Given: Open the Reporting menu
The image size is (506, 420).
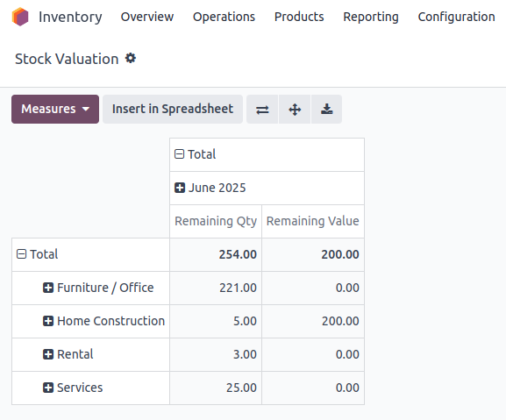Looking at the screenshot, I should (371, 17).
